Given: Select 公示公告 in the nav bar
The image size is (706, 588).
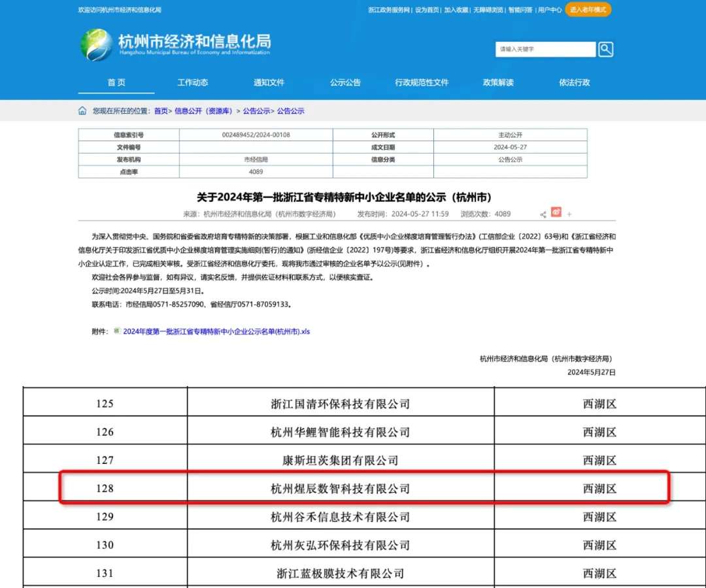Looking at the screenshot, I should [345, 82].
